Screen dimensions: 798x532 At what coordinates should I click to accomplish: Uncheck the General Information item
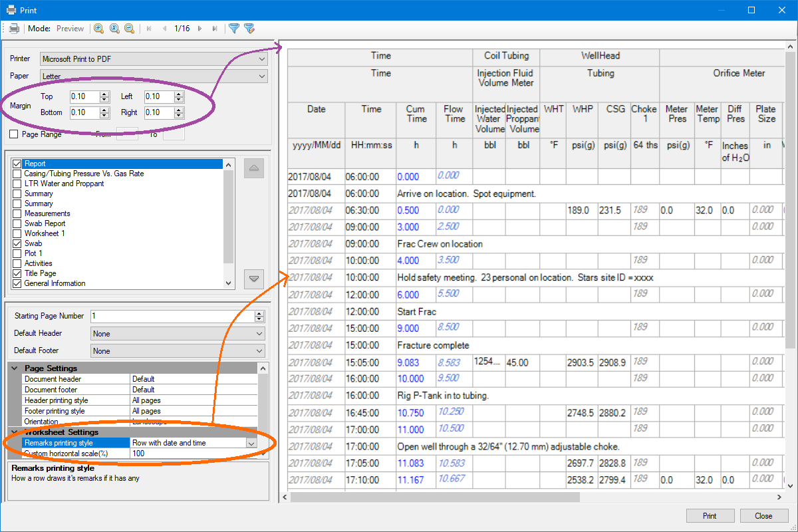[x=18, y=283]
